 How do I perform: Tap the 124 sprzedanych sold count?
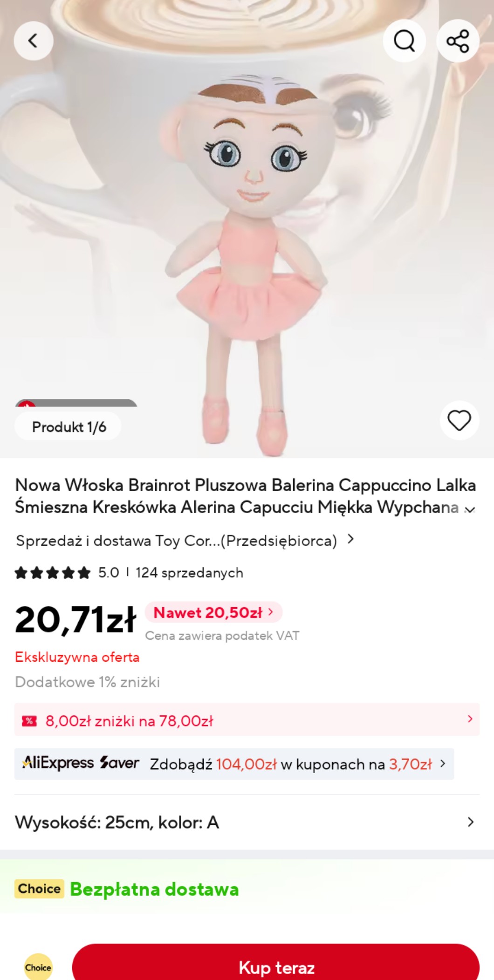coord(189,573)
